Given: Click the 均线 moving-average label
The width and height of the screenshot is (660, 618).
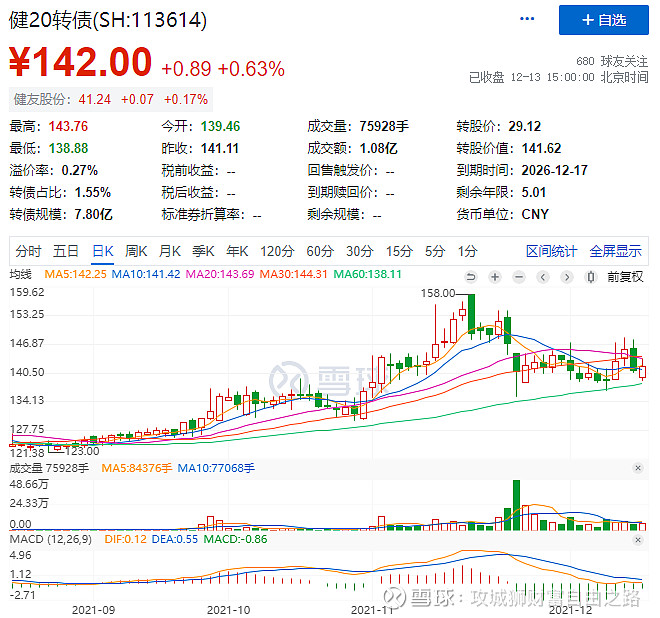Looking at the screenshot, I should click(21, 274).
